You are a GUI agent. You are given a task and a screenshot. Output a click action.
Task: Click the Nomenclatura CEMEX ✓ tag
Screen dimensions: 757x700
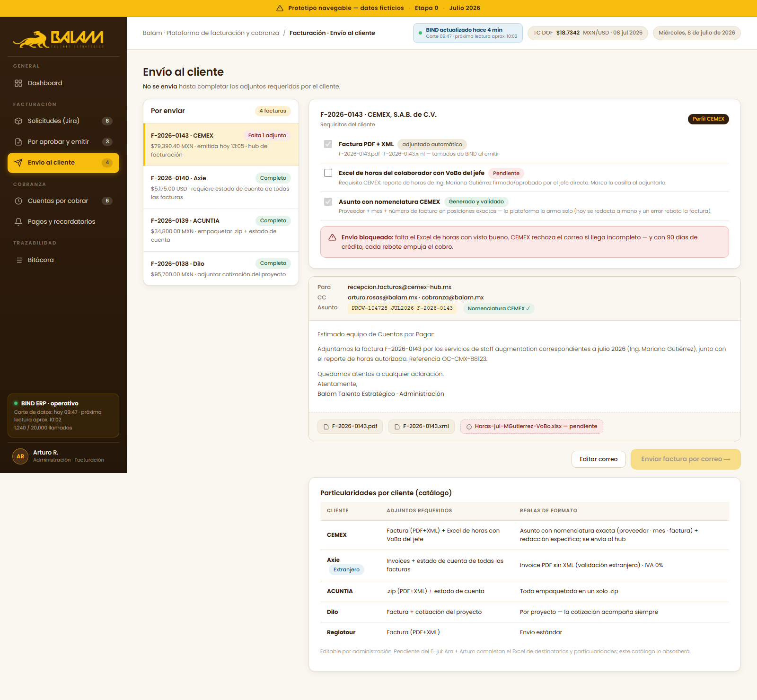[499, 309]
